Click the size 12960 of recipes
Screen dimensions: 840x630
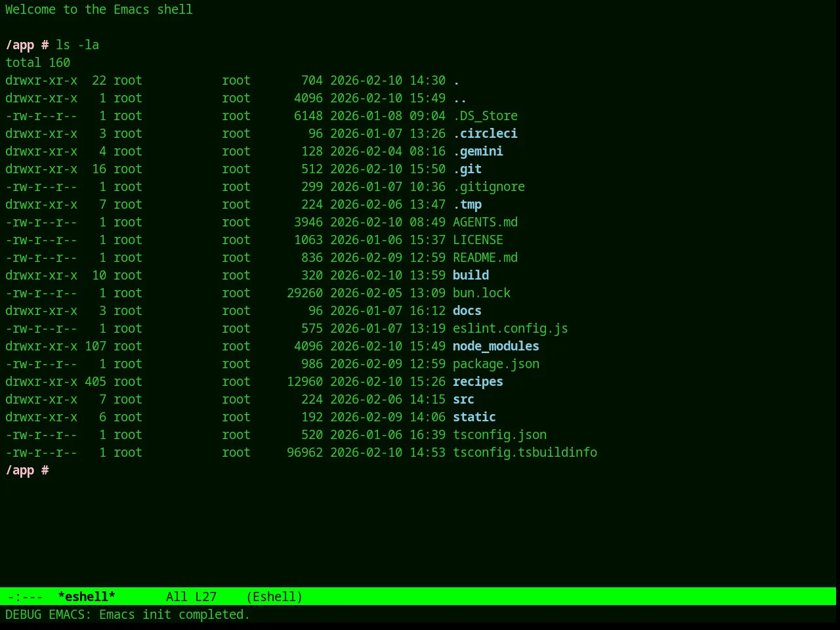304,381
